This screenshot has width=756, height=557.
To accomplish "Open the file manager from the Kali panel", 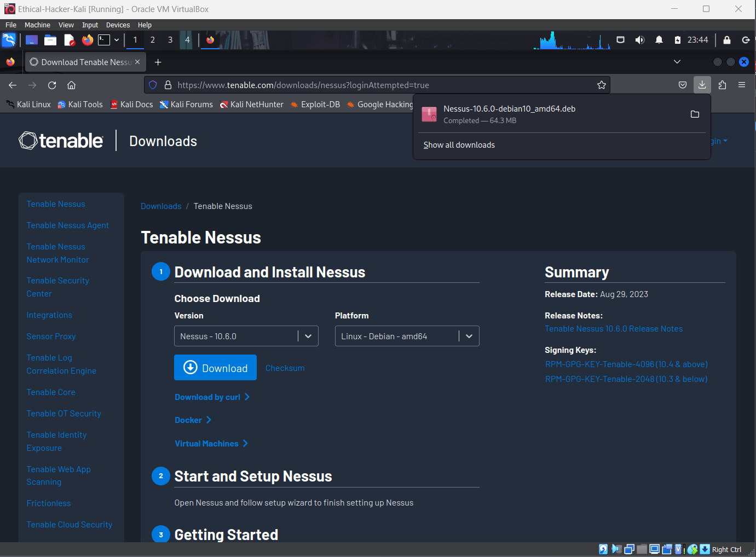I will point(50,40).
